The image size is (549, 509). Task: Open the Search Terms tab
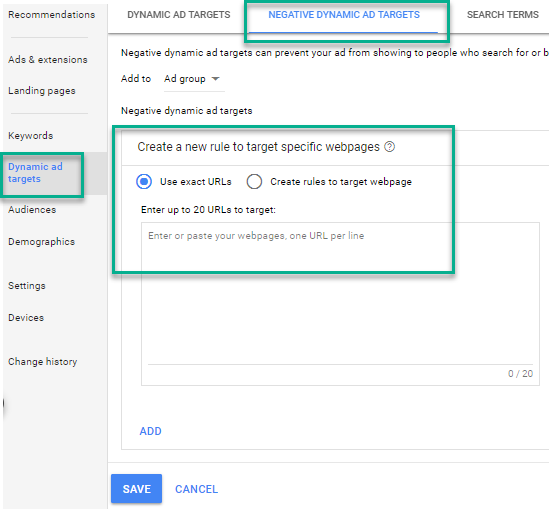[x=502, y=15]
